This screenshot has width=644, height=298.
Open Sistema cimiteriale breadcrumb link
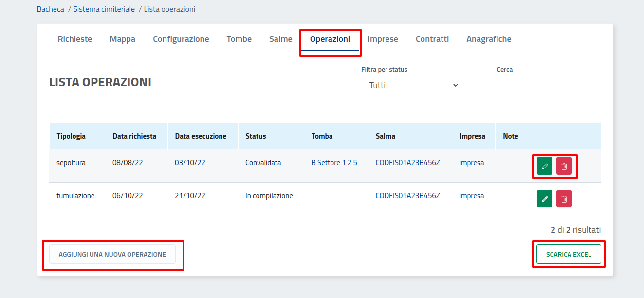coord(104,9)
